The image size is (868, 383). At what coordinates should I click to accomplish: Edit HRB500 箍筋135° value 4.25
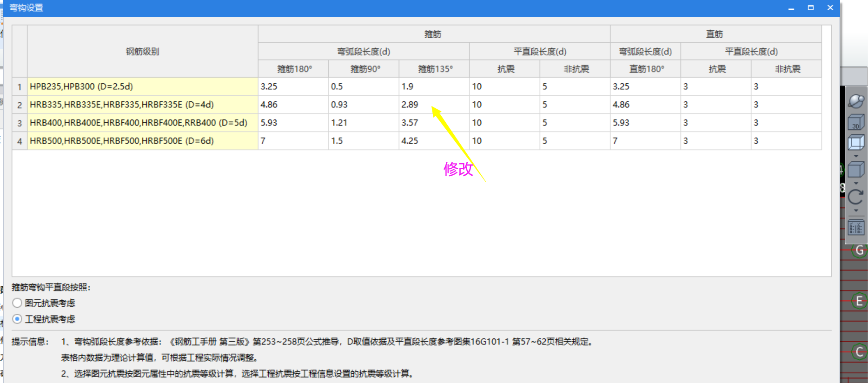[434, 141]
